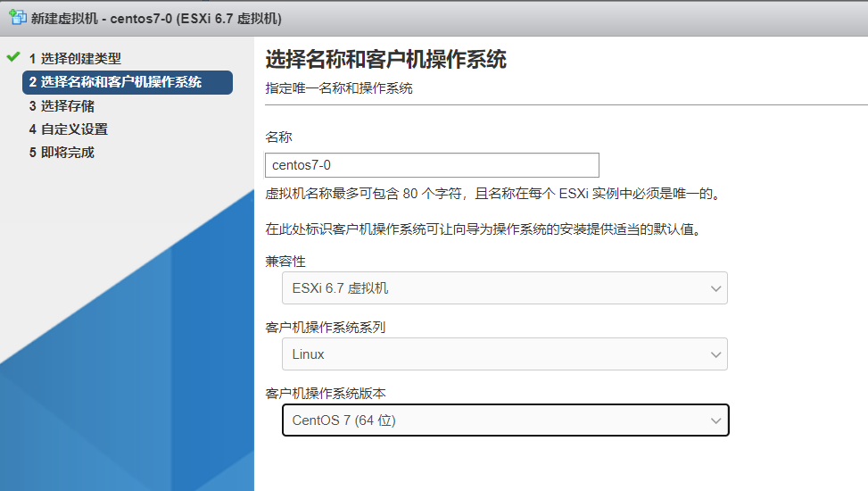Open step 5 即将完成
Image resolution: width=868 pixels, height=491 pixels.
click(62, 153)
